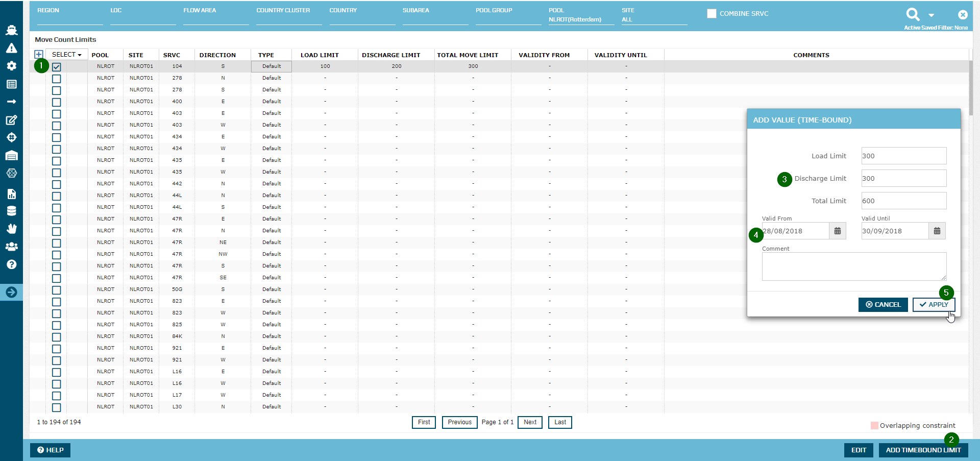
Task: Click the question mark sidebar icon
Action: click(x=11, y=264)
